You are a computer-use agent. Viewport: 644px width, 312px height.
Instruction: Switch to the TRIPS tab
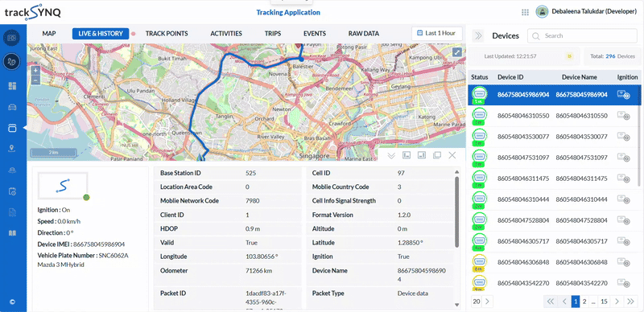pyautogui.click(x=273, y=34)
